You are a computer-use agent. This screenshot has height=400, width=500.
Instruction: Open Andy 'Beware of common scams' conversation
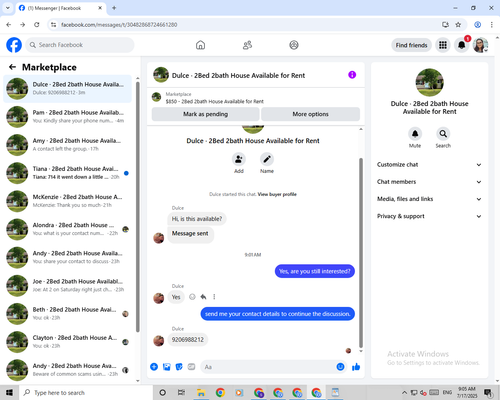[68, 370]
